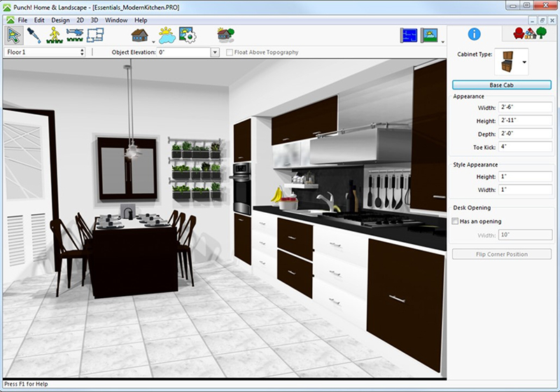
Task: Click the house view icon
Action: [x=140, y=34]
